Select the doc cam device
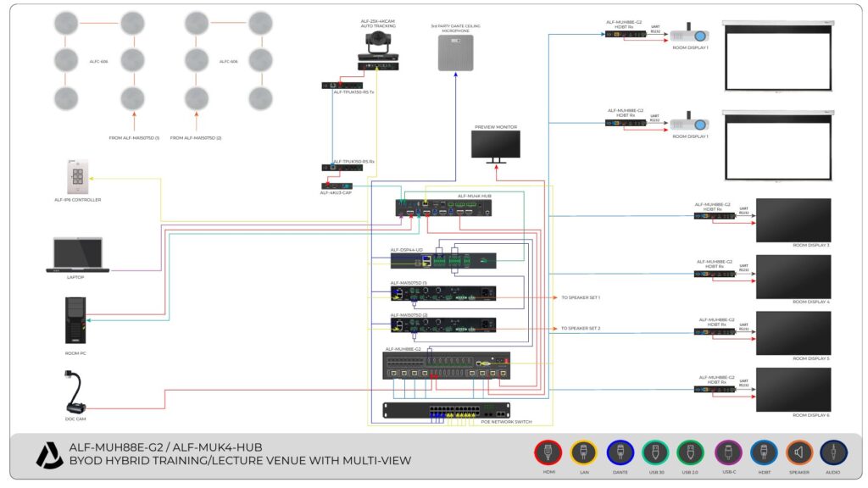The image size is (868, 488). point(75,392)
